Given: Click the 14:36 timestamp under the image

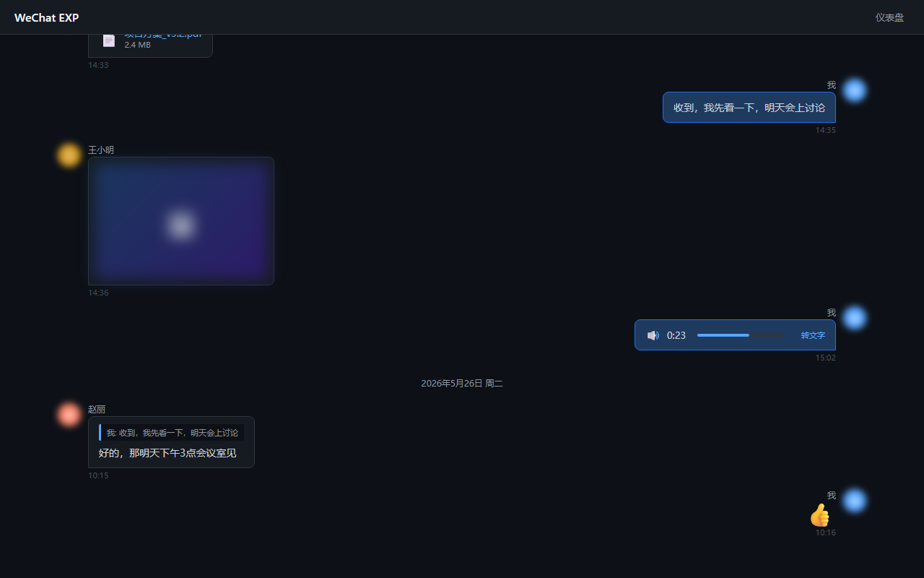Looking at the screenshot, I should (x=98, y=293).
